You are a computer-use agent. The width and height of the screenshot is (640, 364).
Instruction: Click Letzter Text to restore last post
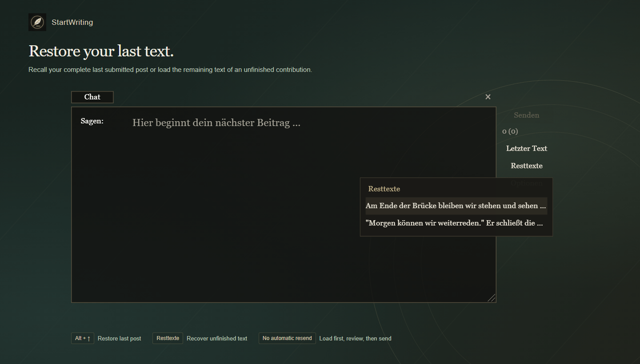pyautogui.click(x=527, y=148)
